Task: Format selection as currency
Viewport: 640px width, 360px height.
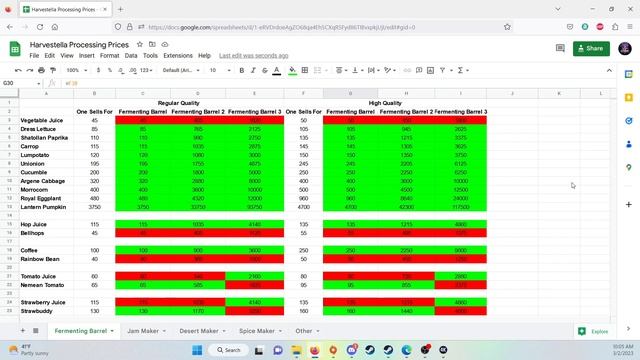Action: coord(98,70)
